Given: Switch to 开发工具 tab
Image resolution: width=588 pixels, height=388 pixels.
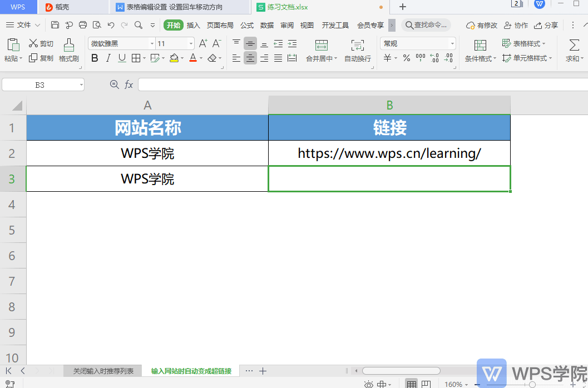Looking at the screenshot, I should click(335, 25).
